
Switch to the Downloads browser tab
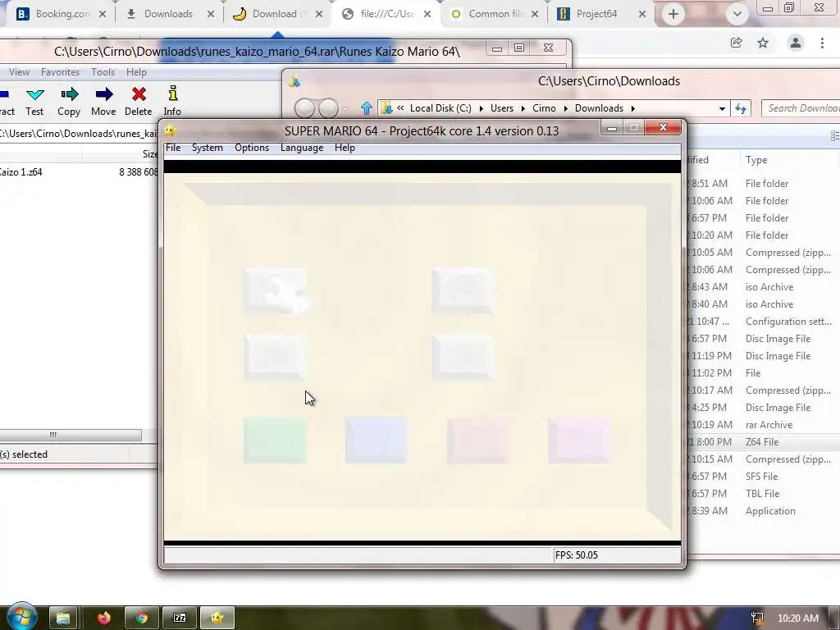(x=168, y=14)
